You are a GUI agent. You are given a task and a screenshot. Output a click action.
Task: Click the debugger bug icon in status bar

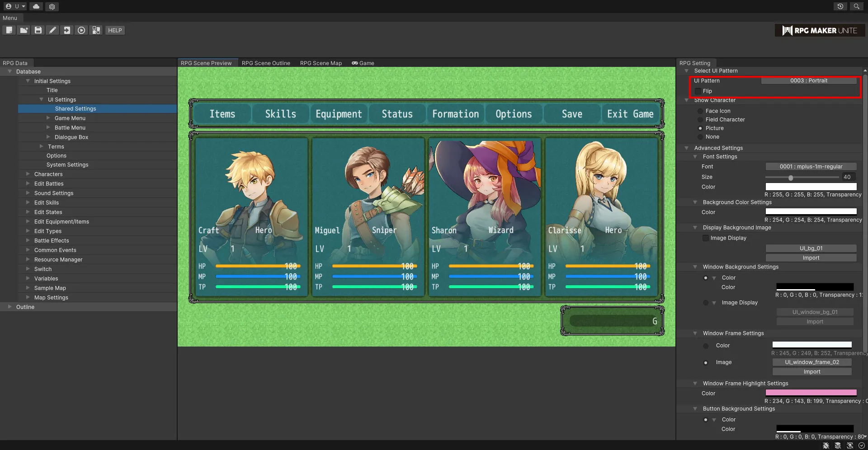pos(826,445)
